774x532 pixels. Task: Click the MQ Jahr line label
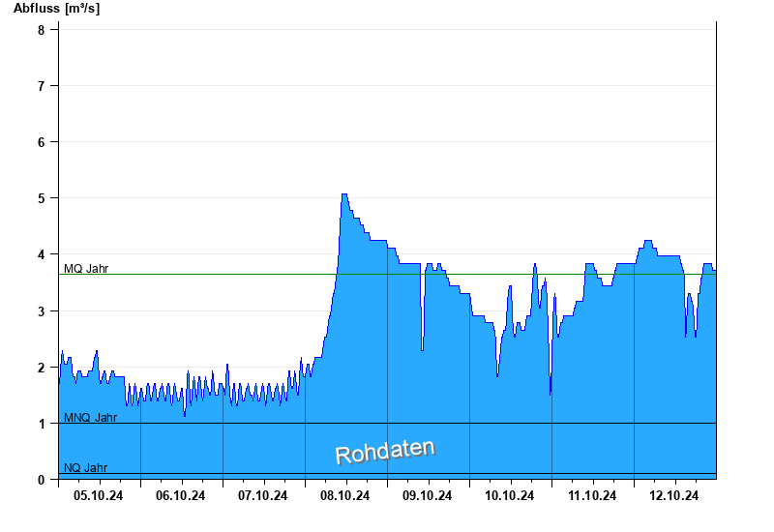86,269
